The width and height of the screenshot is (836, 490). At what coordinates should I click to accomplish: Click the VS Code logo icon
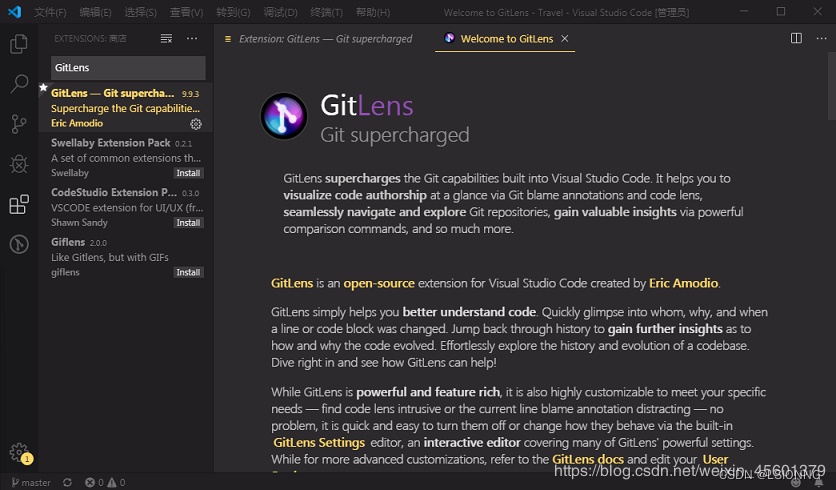pyautogui.click(x=14, y=12)
